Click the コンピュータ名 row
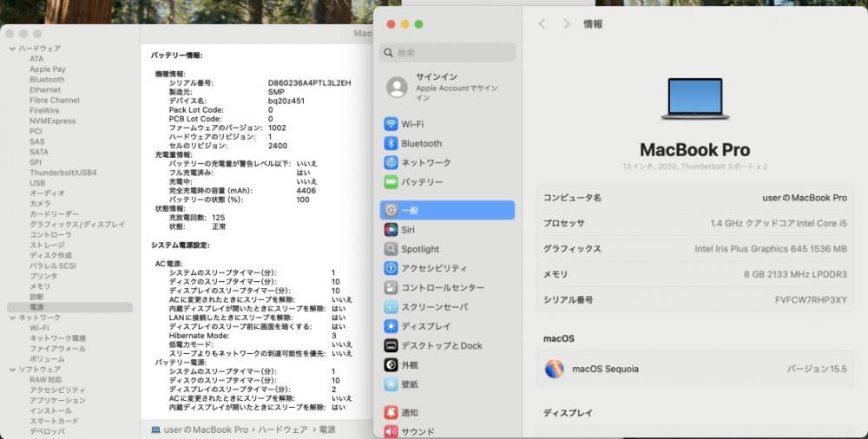Screen dimensions: 868x439 [x=694, y=198]
